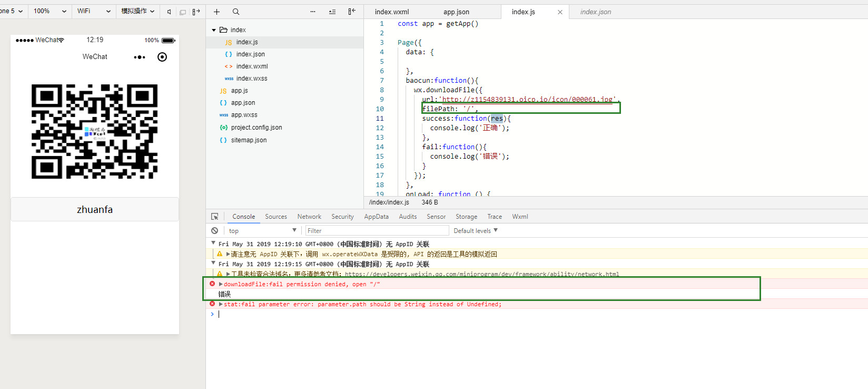Collapse the index folder in file tree
The height and width of the screenshot is (389, 868).
[x=214, y=30]
